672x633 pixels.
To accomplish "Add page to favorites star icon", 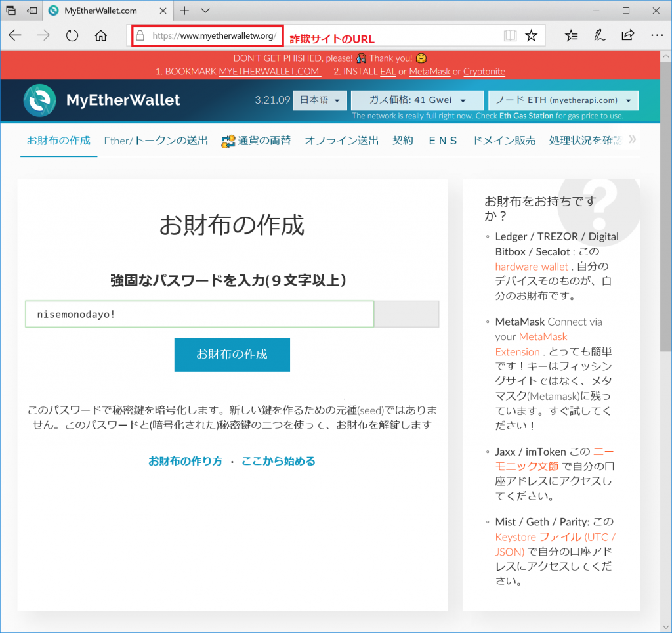I will pyautogui.click(x=532, y=35).
